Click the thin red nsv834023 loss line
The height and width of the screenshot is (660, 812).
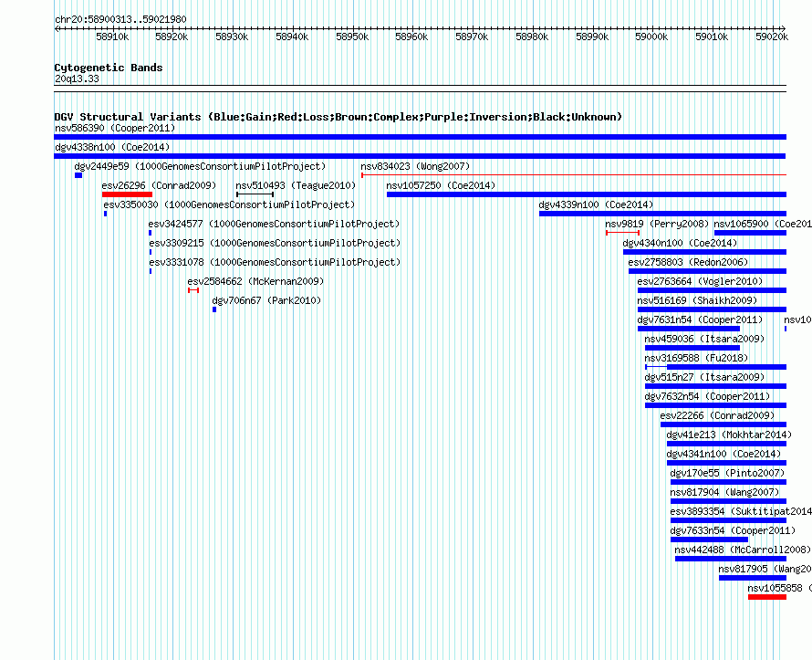coord(574,175)
